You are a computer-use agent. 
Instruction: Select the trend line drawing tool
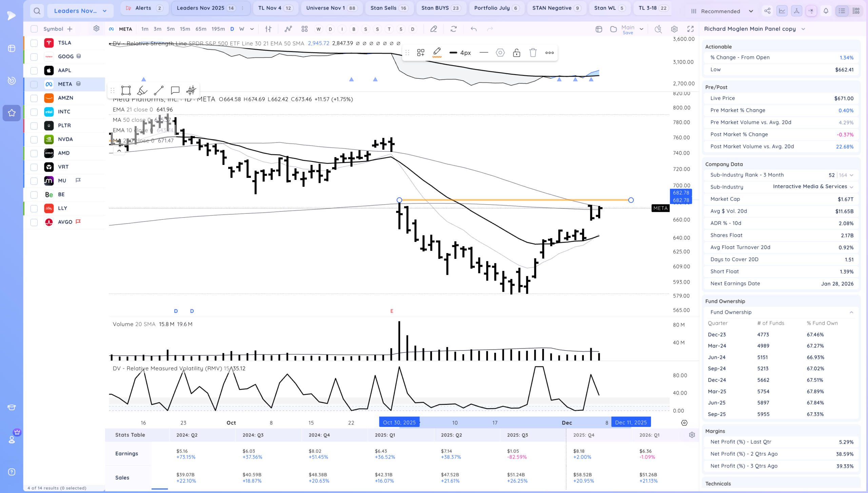158,90
